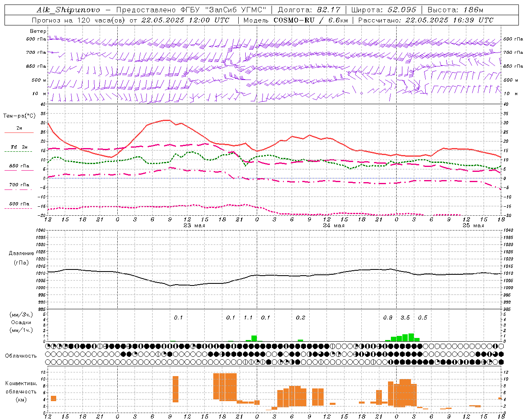525x420 pixels.
Task: Click the 'Конвективн.' convective cloud label
Action: click(x=21, y=383)
